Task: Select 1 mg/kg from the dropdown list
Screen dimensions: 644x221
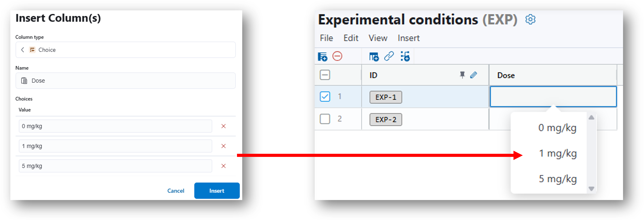Action: 558,153
